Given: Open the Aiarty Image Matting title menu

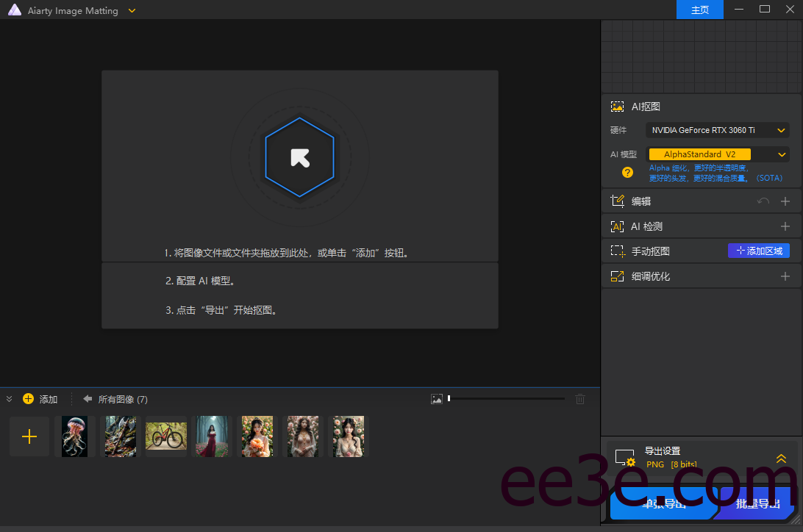Looking at the screenshot, I should [x=131, y=10].
